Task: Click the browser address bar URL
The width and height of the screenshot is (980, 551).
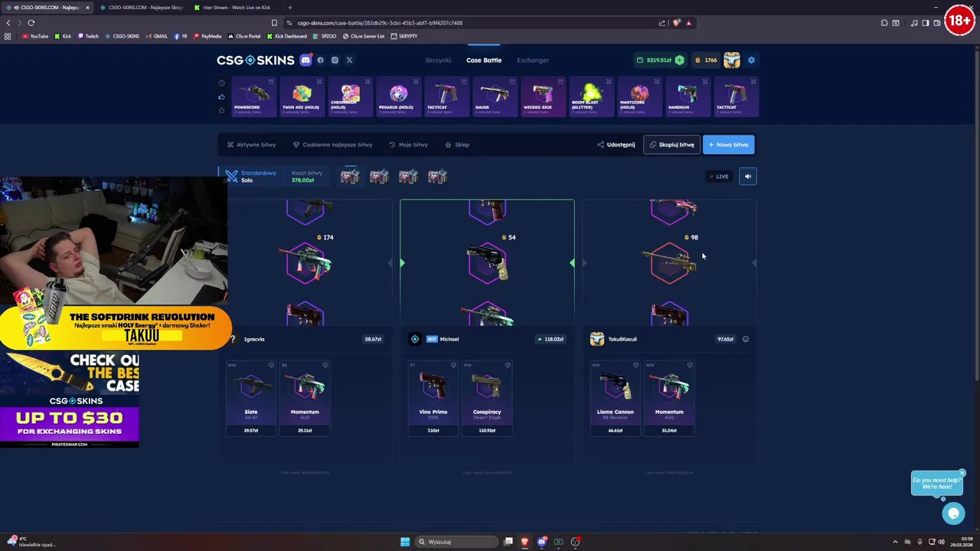Action: [x=380, y=23]
